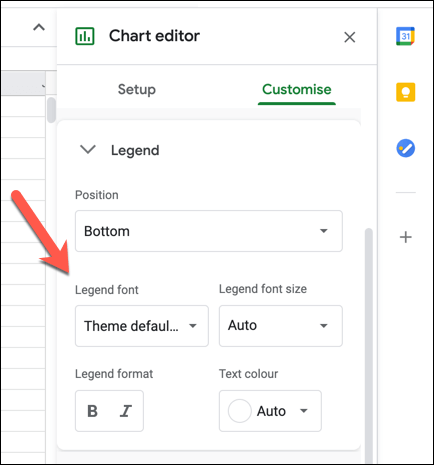The height and width of the screenshot is (465, 434).
Task: Select the Customise tab
Action: (x=296, y=89)
